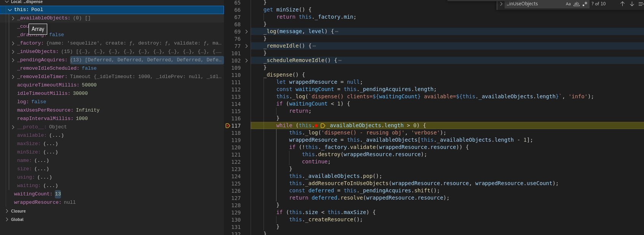Select _removeIdleScheduled: false row

pyautogui.click(x=112, y=68)
